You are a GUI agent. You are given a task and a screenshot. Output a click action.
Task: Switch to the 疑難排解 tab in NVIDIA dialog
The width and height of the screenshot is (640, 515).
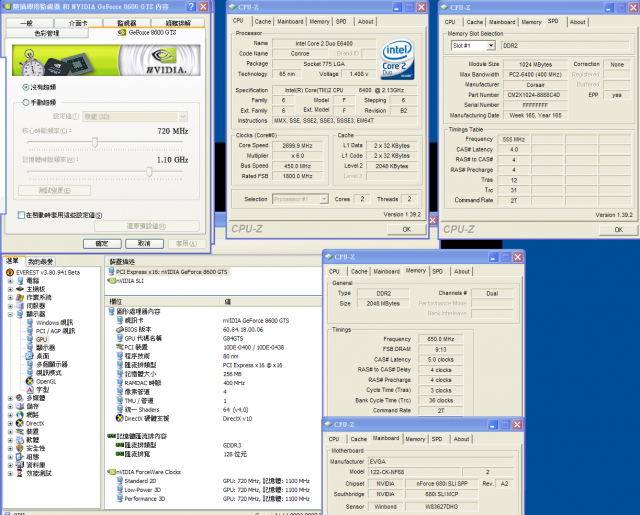178,23
